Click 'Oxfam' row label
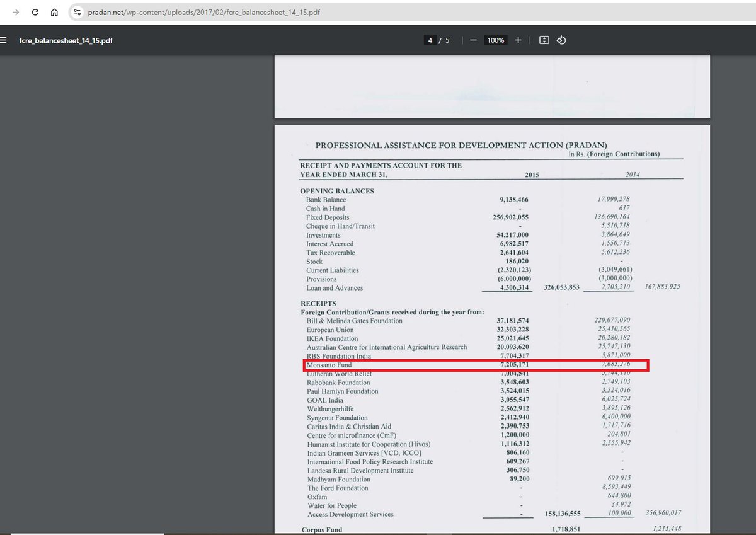Screen dimensions: 756x535 click(x=317, y=497)
